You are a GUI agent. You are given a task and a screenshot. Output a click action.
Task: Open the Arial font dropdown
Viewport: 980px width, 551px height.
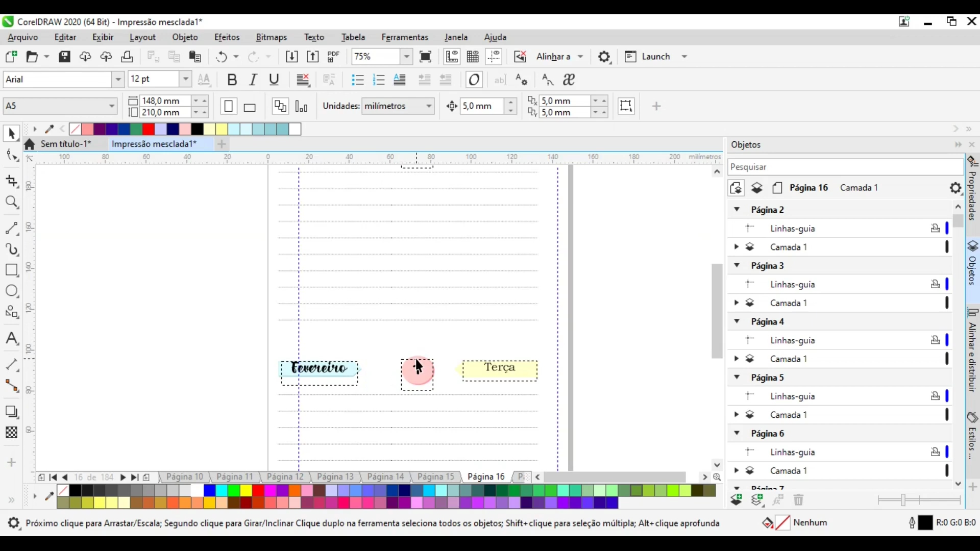[x=118, y=80]
